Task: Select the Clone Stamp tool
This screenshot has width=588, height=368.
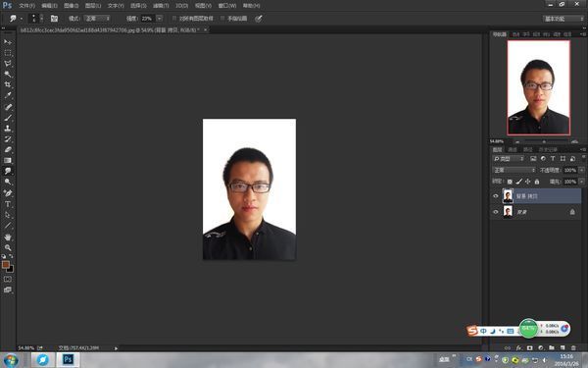Action: (x=8, y=128)
